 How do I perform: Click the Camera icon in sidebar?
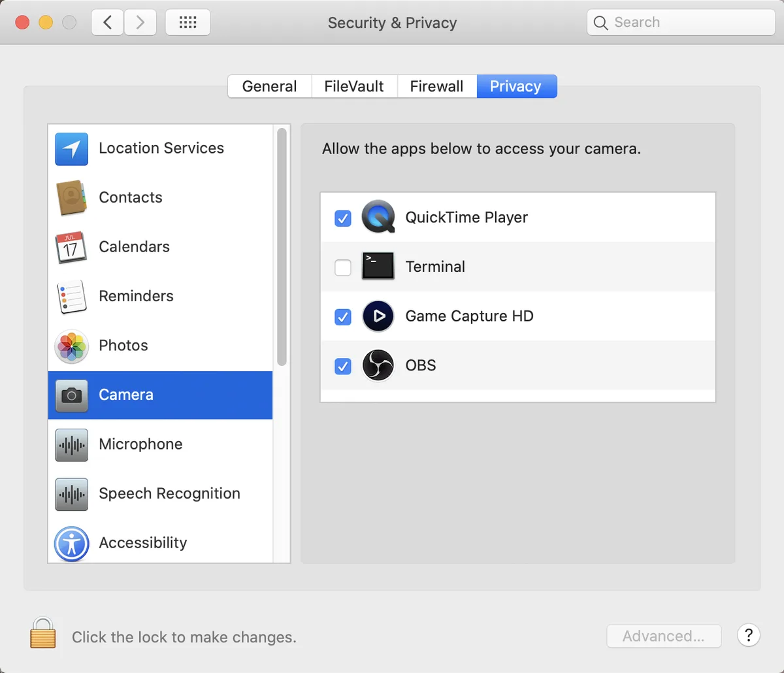pos(71,395)
